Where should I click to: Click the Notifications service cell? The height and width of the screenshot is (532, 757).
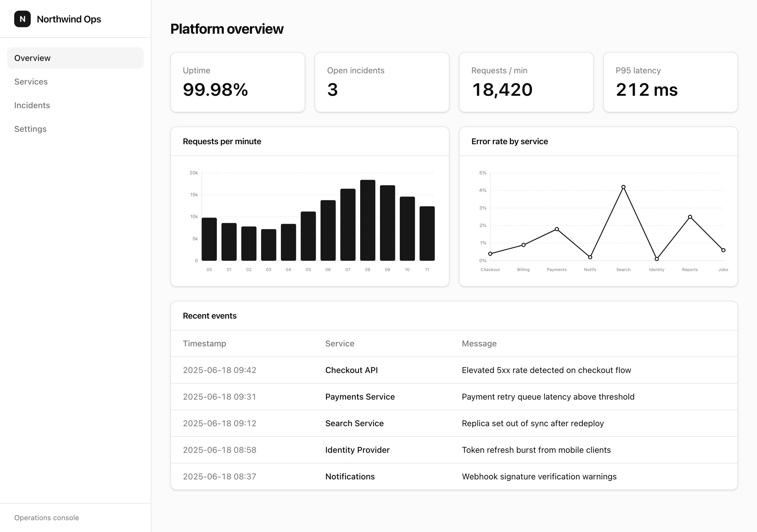point(350,477)
